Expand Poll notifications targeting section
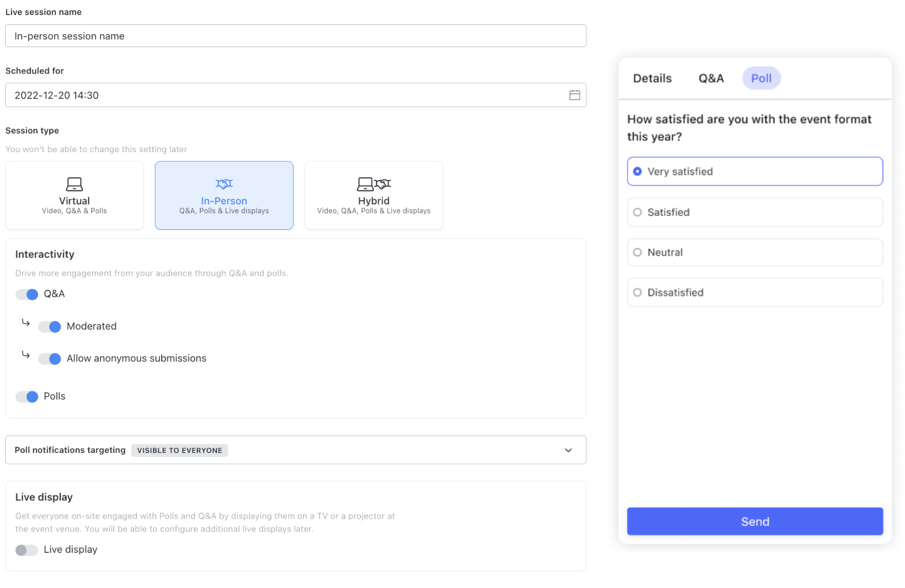Image resolution: width=905 pixels, height=588 pixels. [x=568, y=450]
